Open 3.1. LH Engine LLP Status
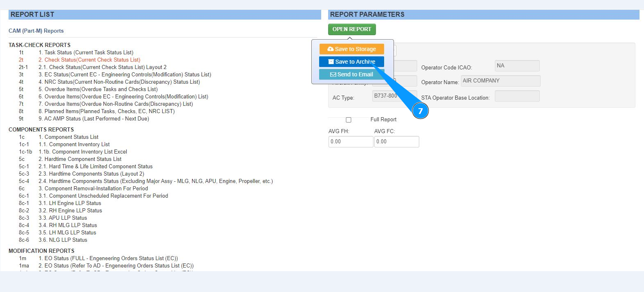The height and width of the screenshot is (292, 644). [x=70, y=203]
